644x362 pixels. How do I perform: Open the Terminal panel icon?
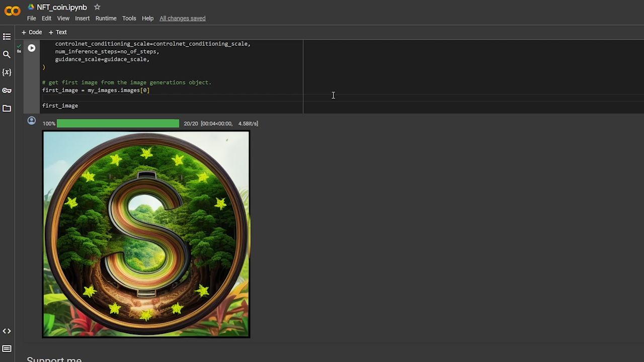click(x=7, y=349)
